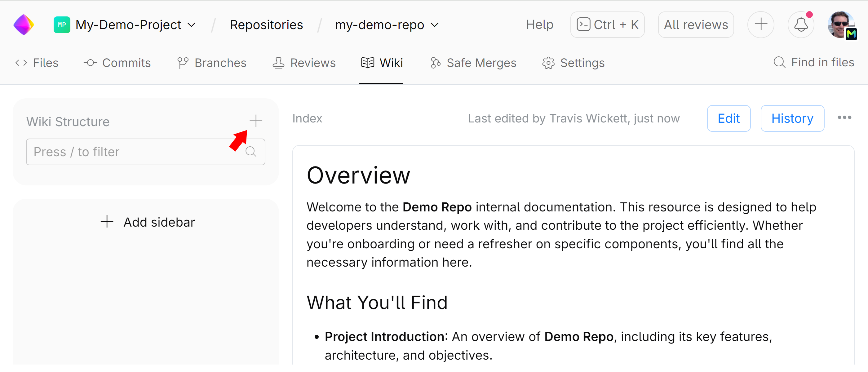The height and width of the screenshot is (372, 868).
Task: Click the Edit button for the Index page
Action: (728, 118)
